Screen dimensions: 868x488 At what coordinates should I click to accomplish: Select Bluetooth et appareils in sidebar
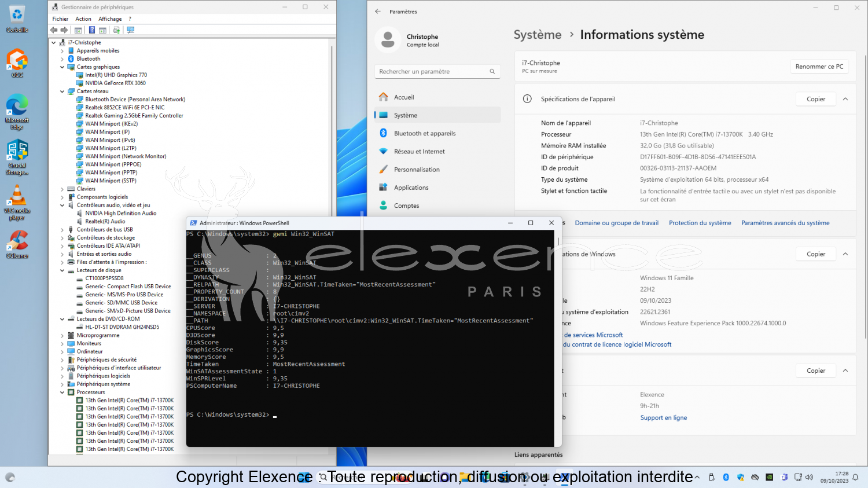437,133
